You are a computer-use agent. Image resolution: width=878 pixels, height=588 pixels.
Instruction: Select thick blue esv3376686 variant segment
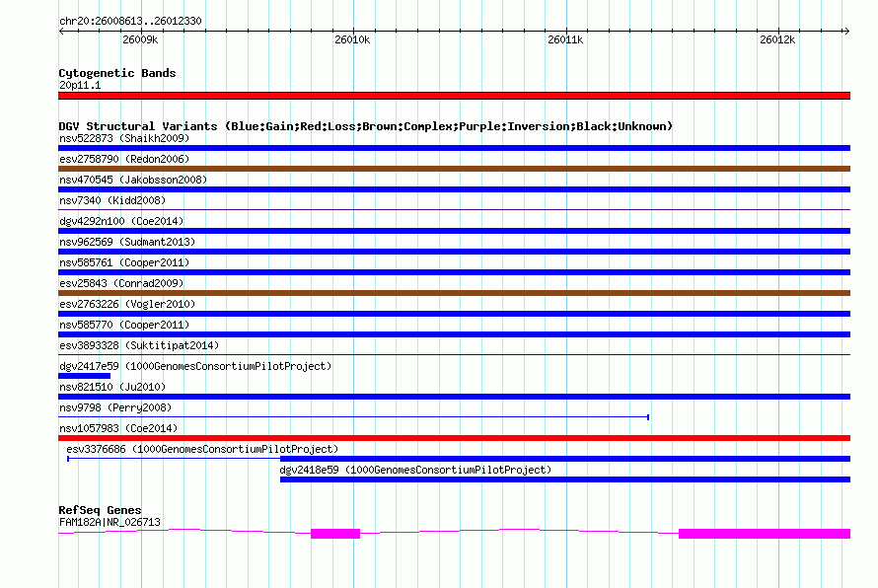(x=565, y=459)
